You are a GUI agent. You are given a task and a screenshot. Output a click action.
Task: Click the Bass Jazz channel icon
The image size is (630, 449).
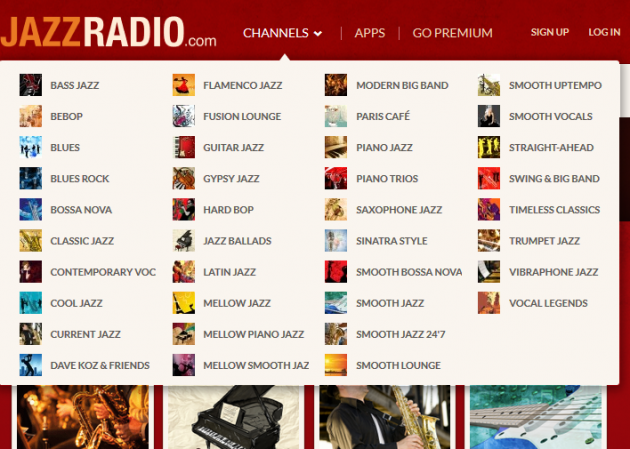pyautogui.click(x=30, y=85)
